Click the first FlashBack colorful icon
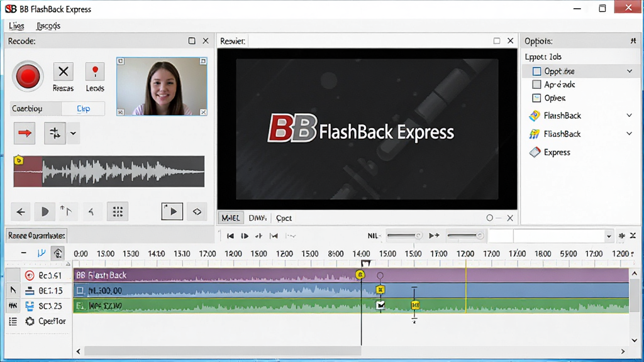This screenshot has width=644, height=362. click(x=535, y=116)
